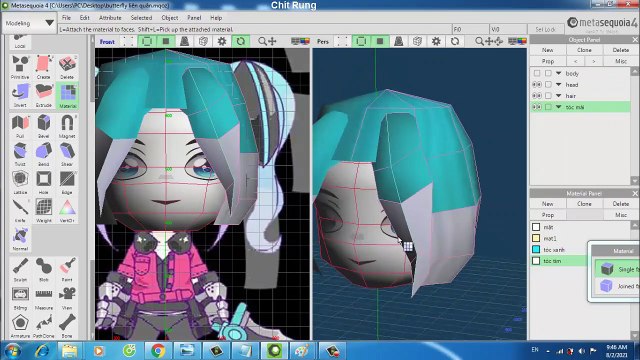Select the Shear tool
Screen dimensions: 640x360
[67, 154]
